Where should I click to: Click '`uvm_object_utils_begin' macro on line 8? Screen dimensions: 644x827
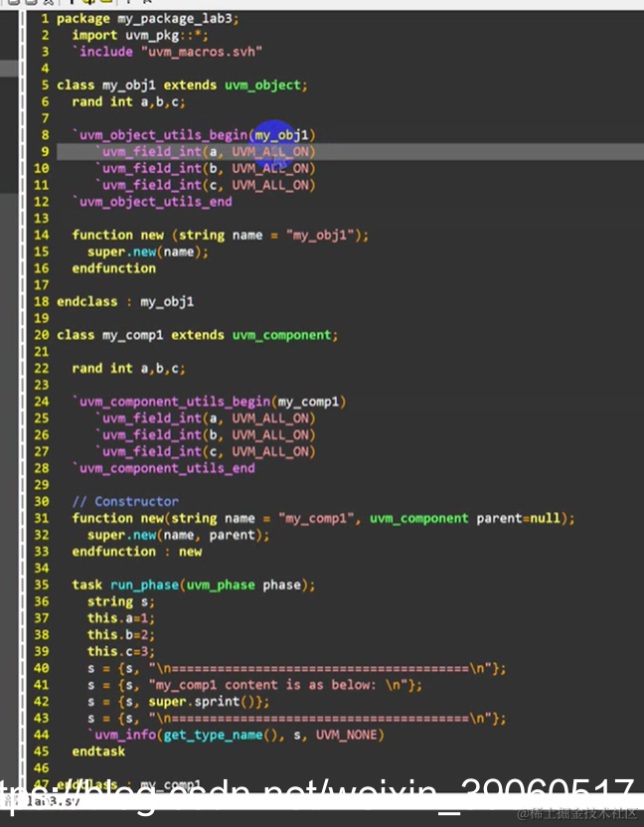pyautogui.click(x=160, y=135)
